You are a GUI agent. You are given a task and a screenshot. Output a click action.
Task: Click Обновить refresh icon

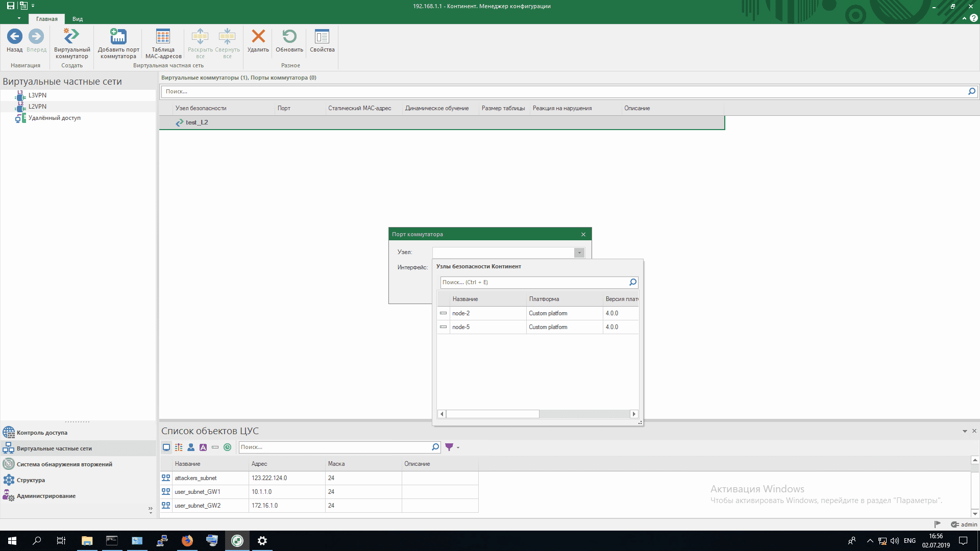(289, 37)
